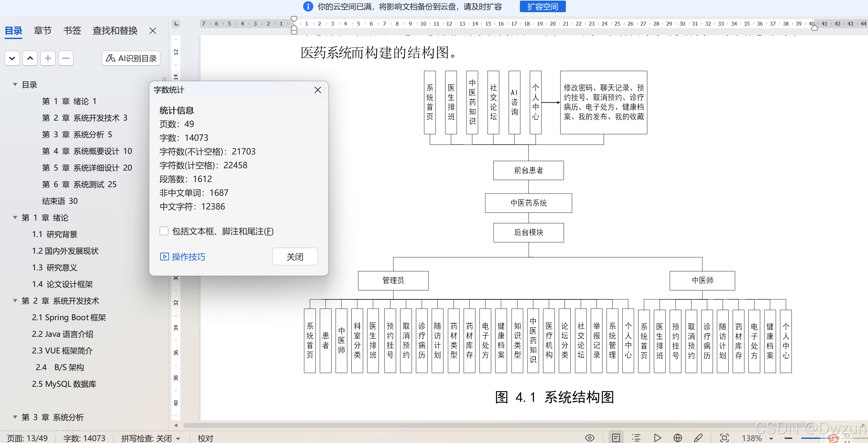This screenshot has width=868, height=443.
Task: Select the eye preview icon in status bar
Action: (590, 438)
